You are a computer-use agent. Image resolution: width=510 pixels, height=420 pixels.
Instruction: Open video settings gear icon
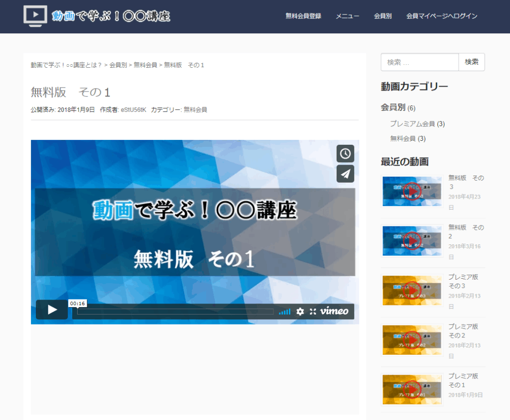point(300,312)
